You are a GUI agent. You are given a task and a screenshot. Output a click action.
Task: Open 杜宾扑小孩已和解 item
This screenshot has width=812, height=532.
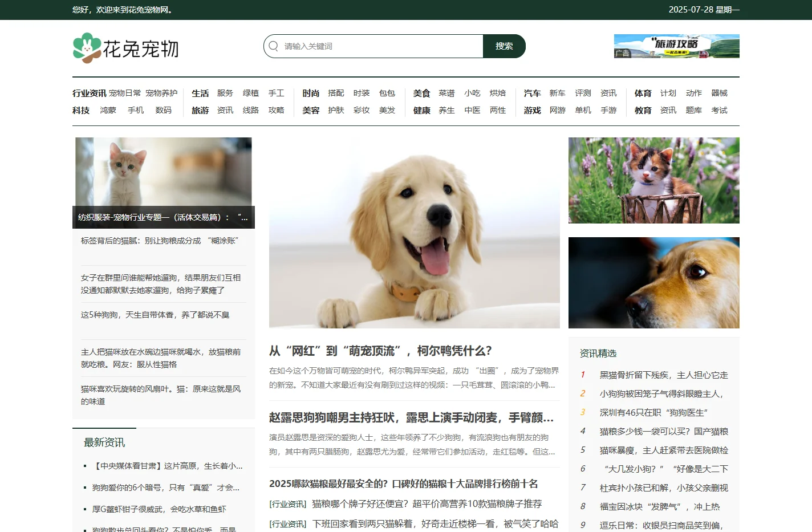[x=664, y=488]
